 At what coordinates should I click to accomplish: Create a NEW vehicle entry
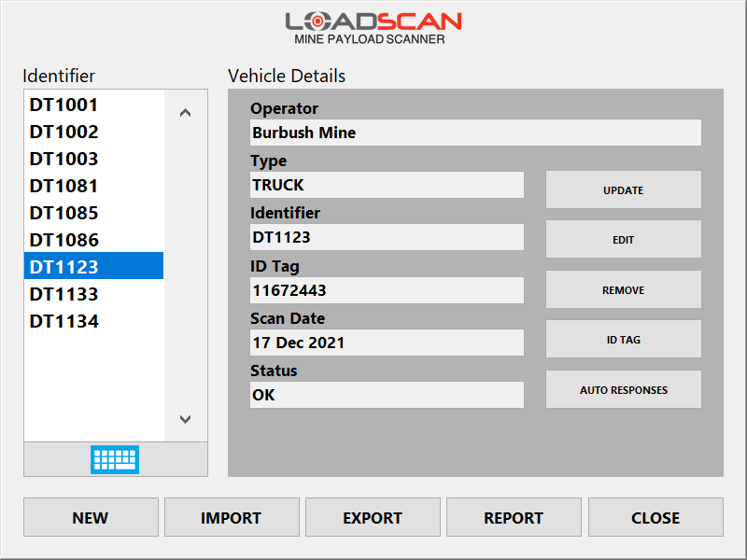point(91,517)
